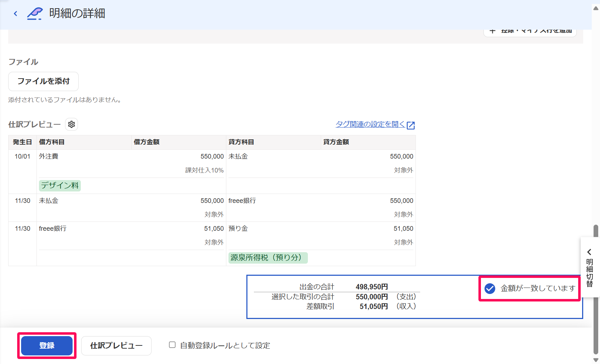The height and width of the screenshot is (364, 600).
Task: Click the freee銀行 credit cell in the 550,000 row
Action: point(242,201)
